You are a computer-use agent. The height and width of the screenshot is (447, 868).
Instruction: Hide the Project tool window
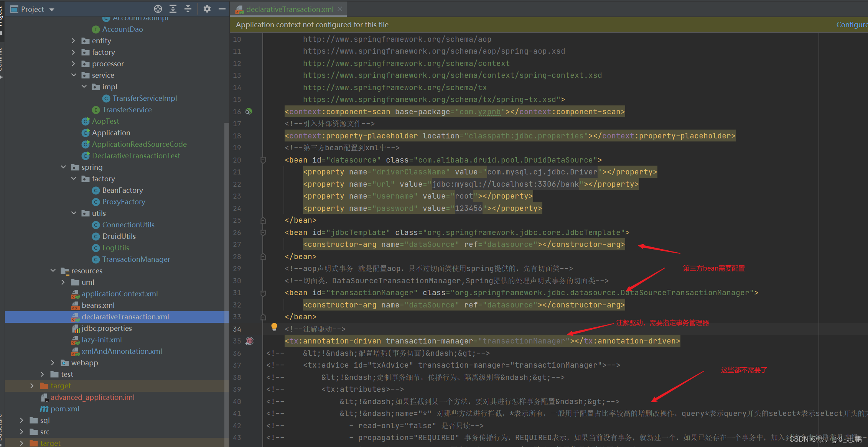click(222, 9)
